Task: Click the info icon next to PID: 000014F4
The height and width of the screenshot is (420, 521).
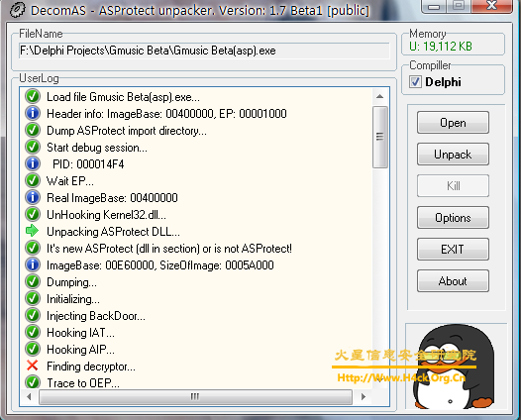Action: pos(33,163)
